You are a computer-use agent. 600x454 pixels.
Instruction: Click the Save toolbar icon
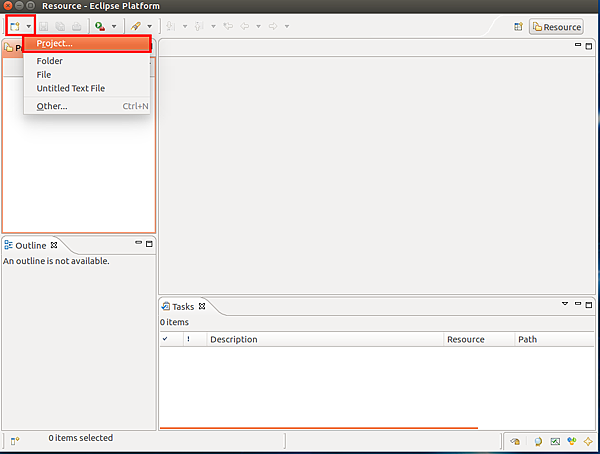point(44,26)
